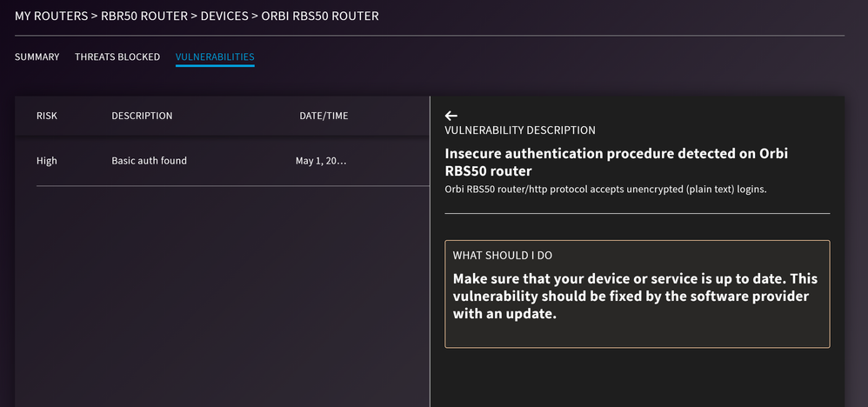The height and width of the screenshot is (407, 868).
Task: Click the 'What should I do' label
Action: [503, 256]
